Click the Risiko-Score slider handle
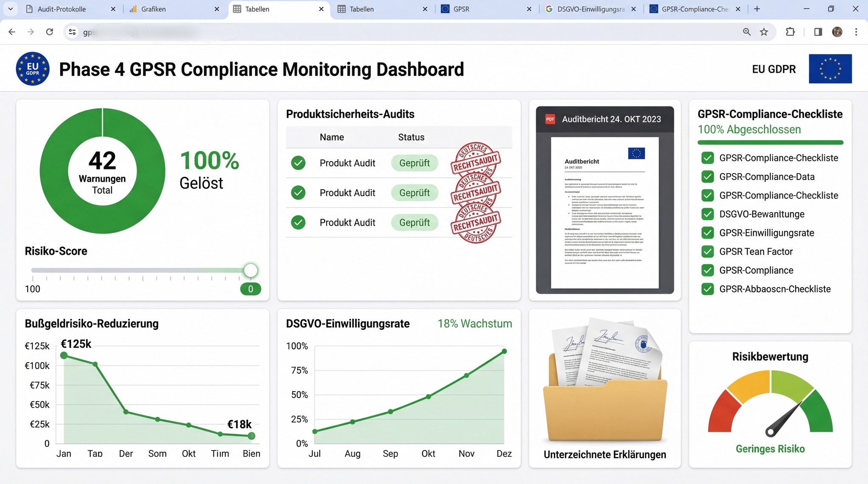 250,270
